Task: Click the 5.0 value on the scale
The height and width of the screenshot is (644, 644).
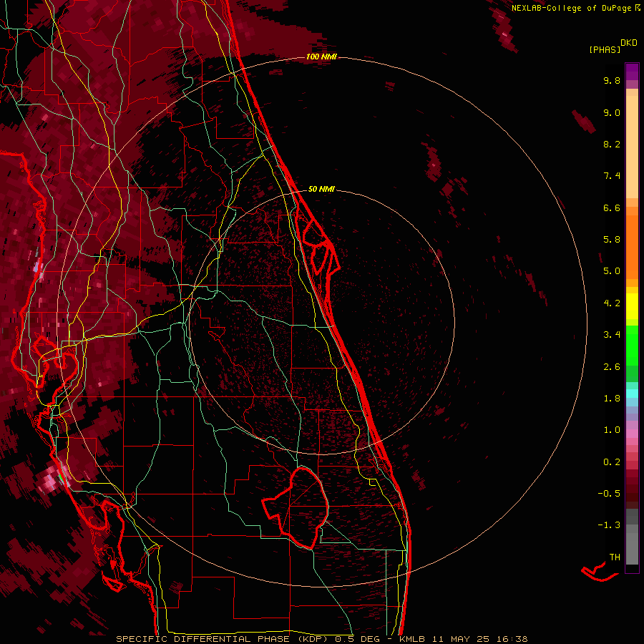Action: coord(612,271)
